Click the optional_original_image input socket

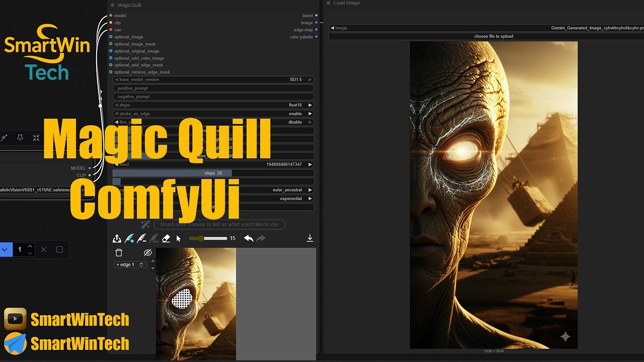point(111,51)
